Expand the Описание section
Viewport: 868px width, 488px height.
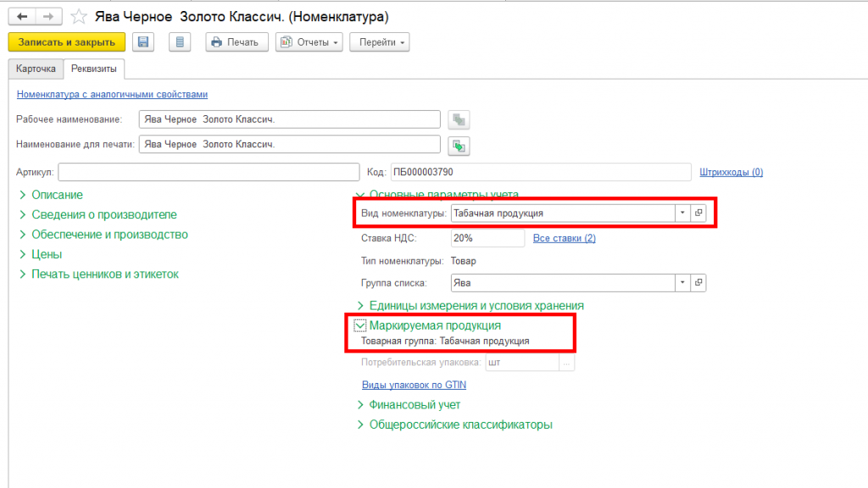51,195
